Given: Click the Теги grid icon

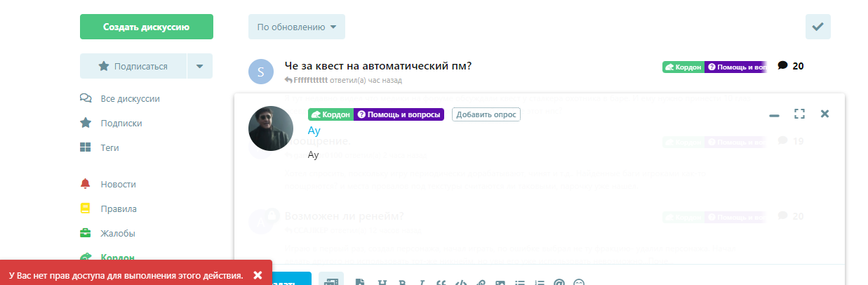Looking at the screenshot, I should click(86, 147).
